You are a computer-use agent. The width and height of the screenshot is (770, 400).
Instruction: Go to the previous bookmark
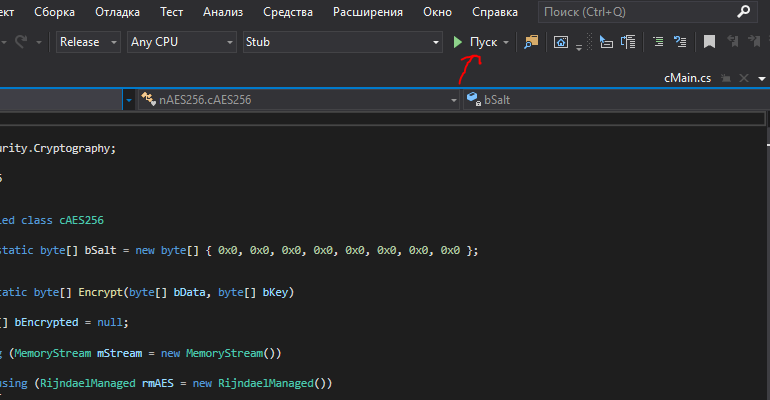tap(733, 42)
